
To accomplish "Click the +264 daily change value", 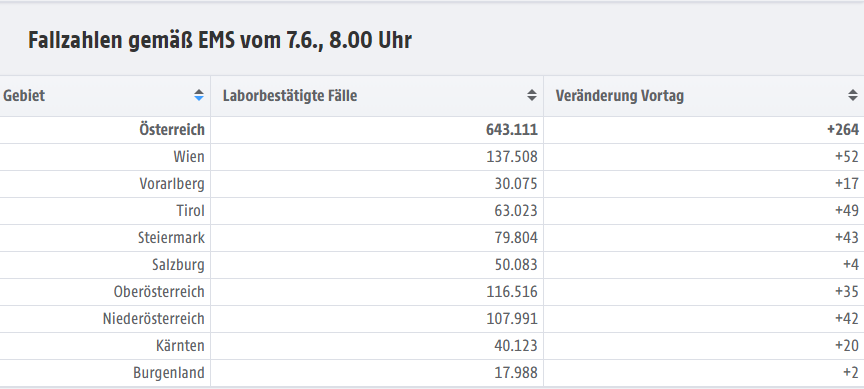I will 843,129.
